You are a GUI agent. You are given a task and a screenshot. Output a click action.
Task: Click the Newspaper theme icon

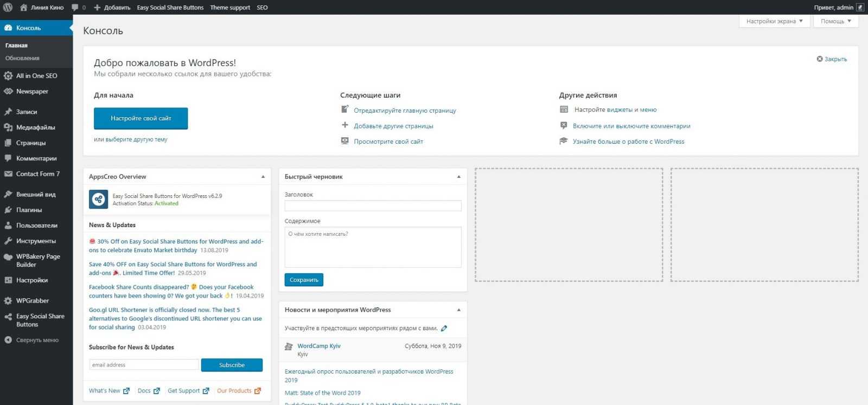click(x=8, y=92)
